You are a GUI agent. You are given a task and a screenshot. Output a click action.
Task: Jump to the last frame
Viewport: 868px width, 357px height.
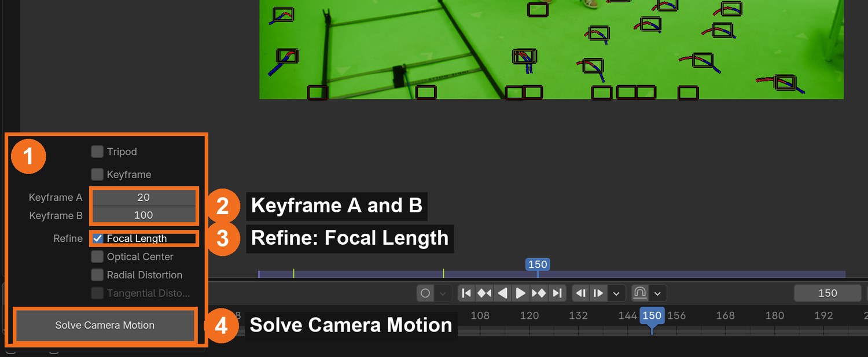point(557,293)
